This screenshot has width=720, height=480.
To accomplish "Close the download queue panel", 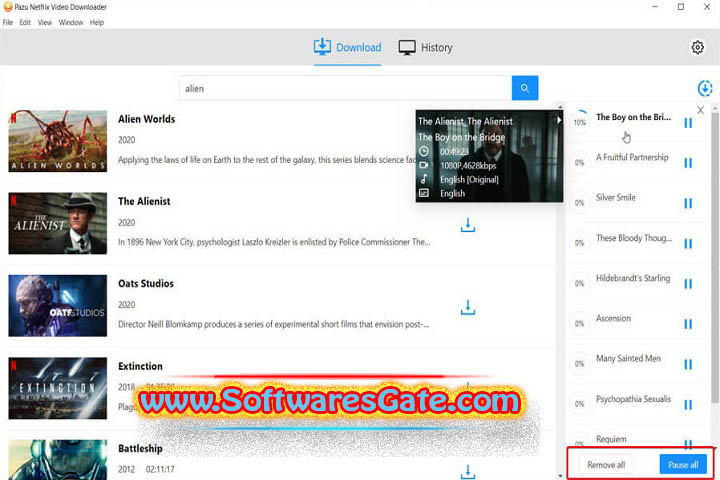I will pyautogui.click(x=700, y=110).
